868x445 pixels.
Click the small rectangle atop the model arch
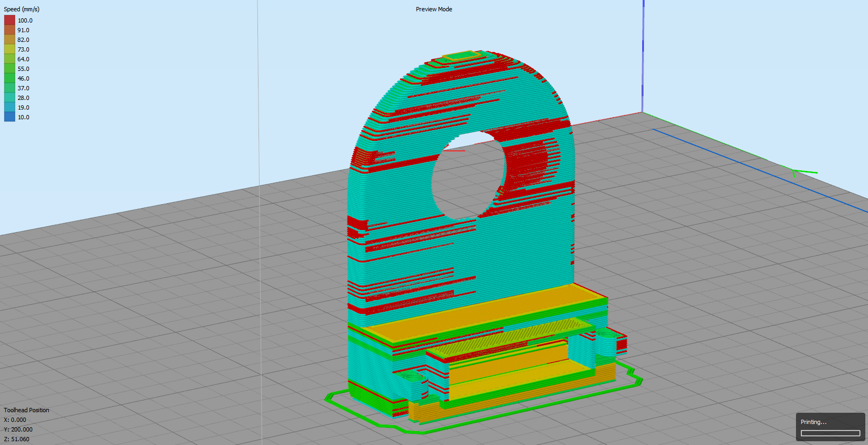tap(462, 55)
